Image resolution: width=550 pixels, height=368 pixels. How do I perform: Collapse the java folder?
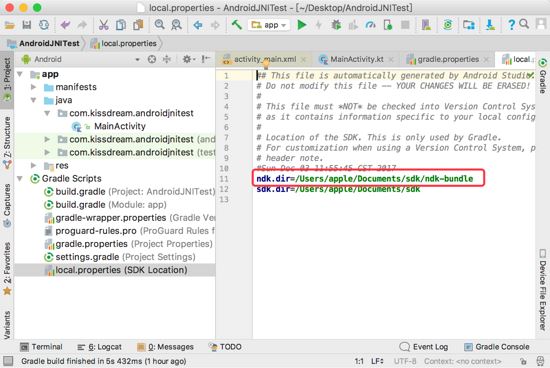[x=33, y=100]
